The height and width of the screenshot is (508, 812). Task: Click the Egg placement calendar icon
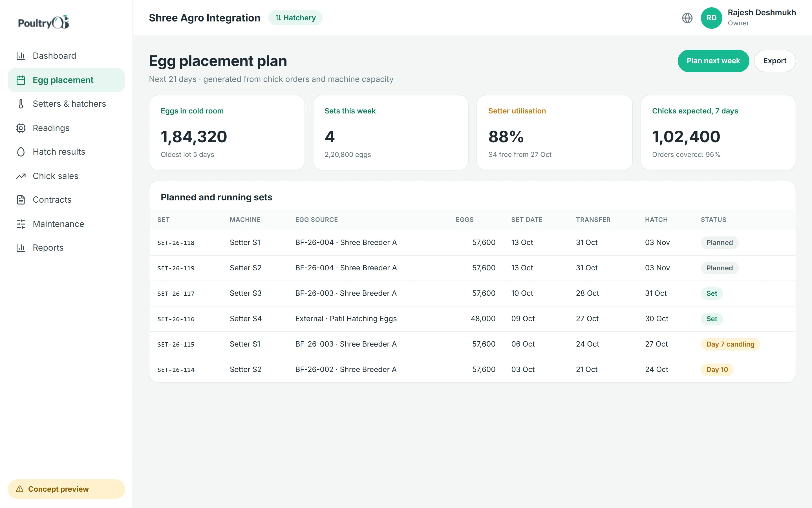(x=21, y=80)
